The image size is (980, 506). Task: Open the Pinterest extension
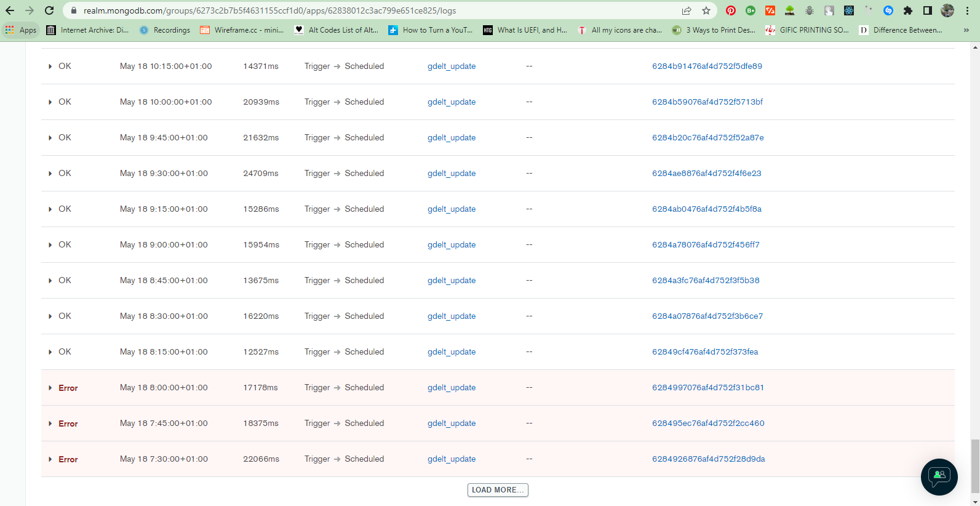pos(730,10)
